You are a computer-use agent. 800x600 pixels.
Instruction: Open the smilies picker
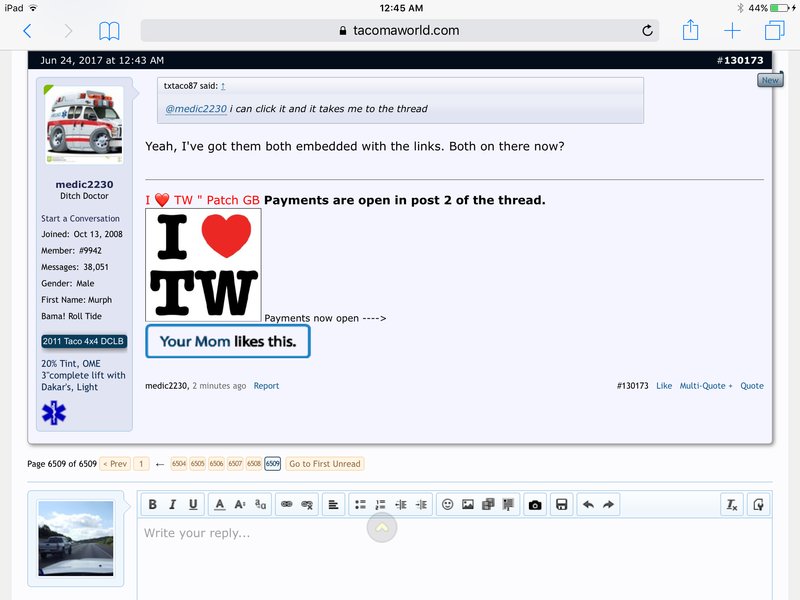click(x=447, y=505)
